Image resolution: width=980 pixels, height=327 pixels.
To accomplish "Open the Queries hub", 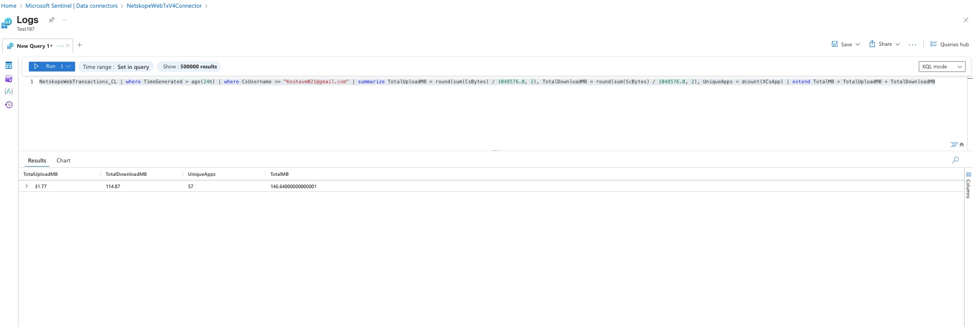I will tap(949, 44).
